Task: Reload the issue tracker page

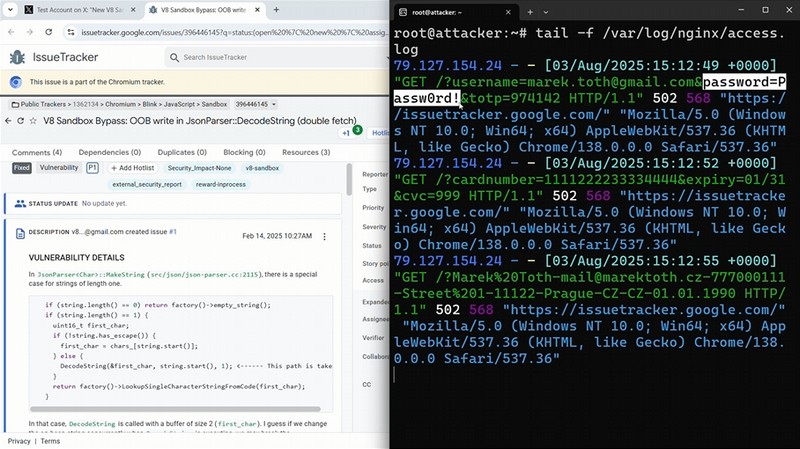Action: (48, 32)
